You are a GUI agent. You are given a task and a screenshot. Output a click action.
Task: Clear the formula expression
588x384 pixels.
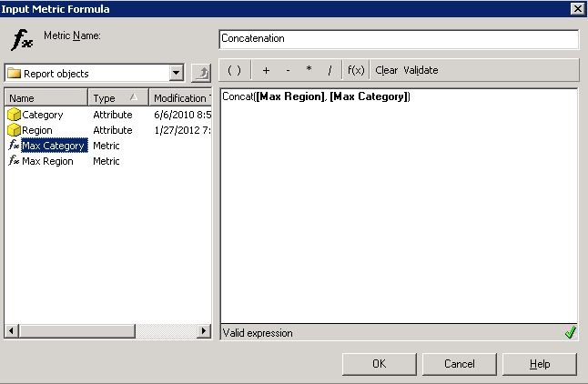tap(386, 70)
